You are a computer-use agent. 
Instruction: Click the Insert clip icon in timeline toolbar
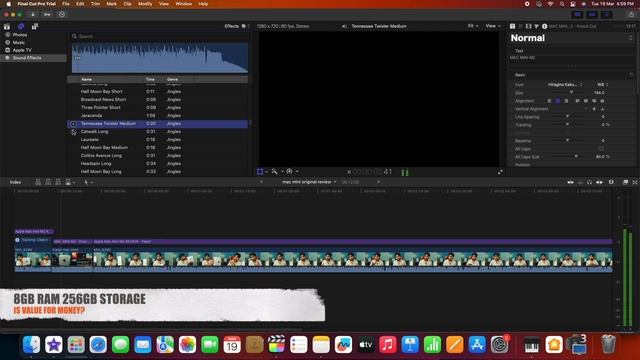click(x=48, y=182)
